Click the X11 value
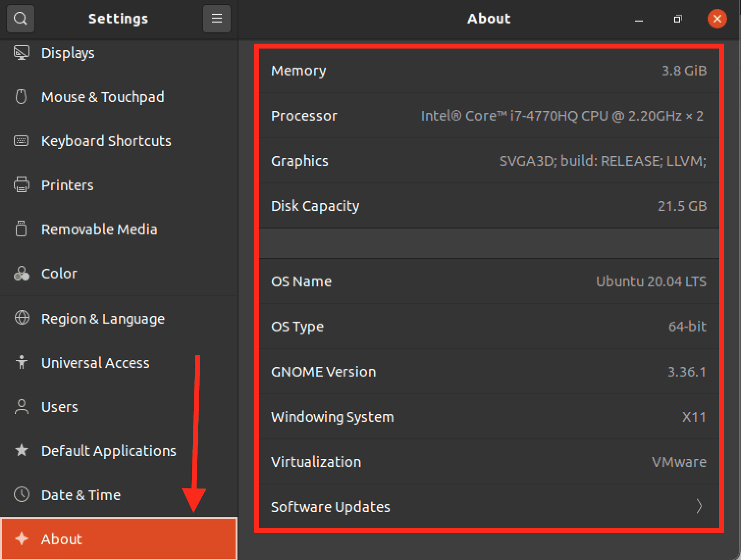Screen dimensions: 741x560 [x=694, y=416]
